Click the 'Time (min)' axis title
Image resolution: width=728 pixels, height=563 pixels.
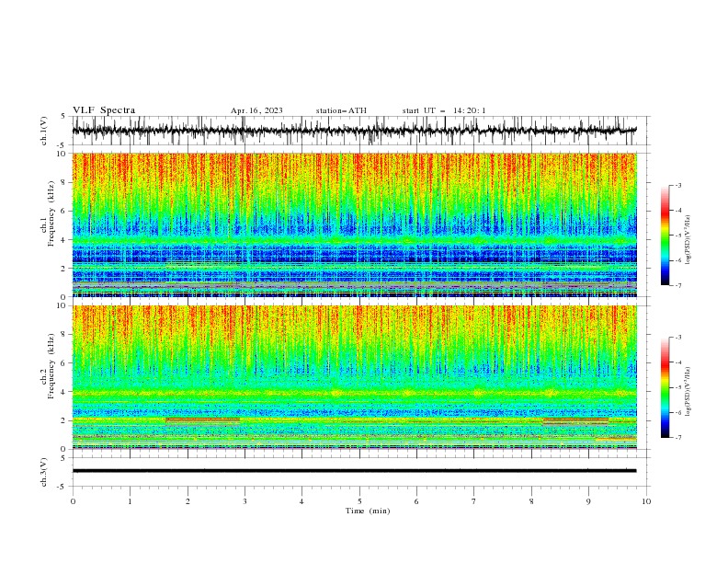point(368,511)
